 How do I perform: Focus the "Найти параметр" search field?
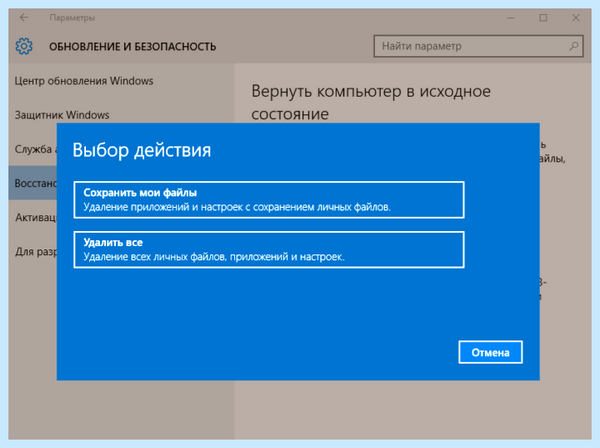point(478,46)
